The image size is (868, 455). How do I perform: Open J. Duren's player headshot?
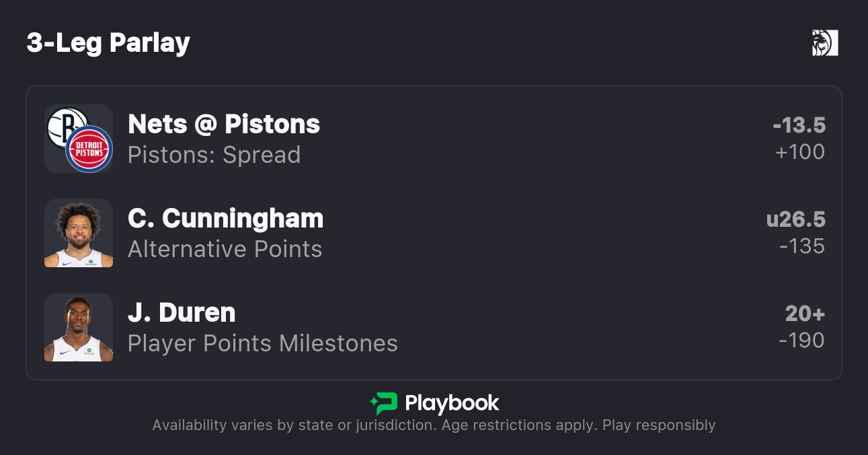[x=79, y=327]
